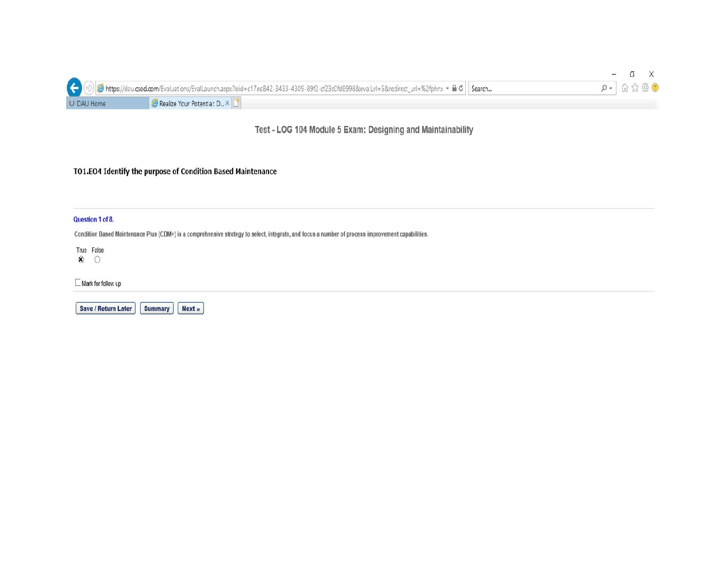Click the browser Back arrow button
The image size is (728, 563).
click(x=74, y=87)
